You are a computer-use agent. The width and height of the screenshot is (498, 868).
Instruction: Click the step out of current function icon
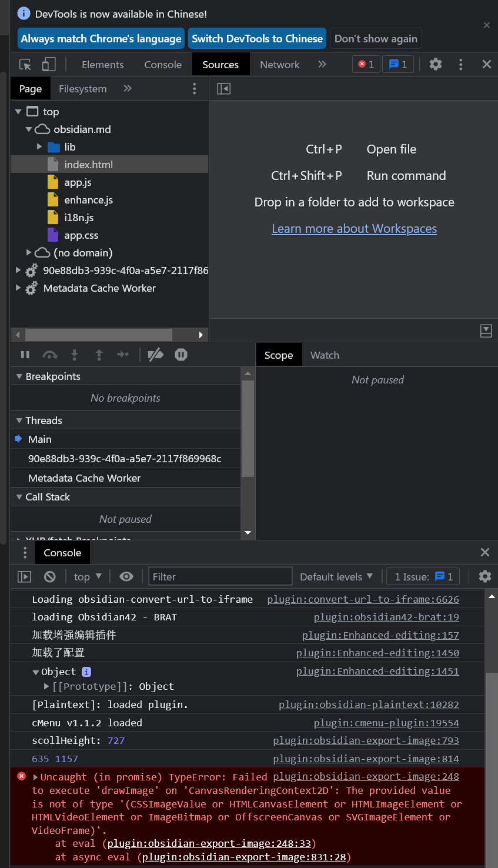(x=99, y=355)
